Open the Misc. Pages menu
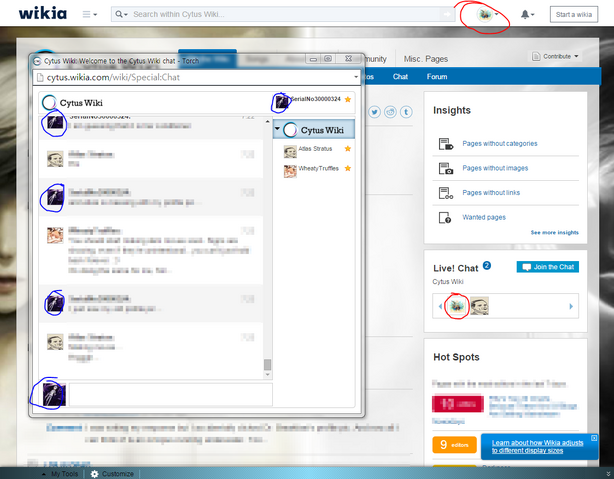This screenshot has height=479, width=614. pos(426,59)
